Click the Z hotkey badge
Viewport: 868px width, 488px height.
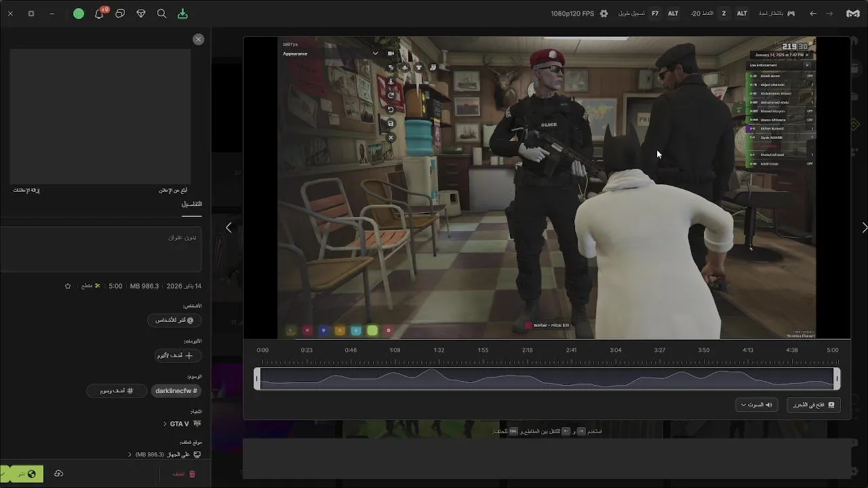click(724, 14)
